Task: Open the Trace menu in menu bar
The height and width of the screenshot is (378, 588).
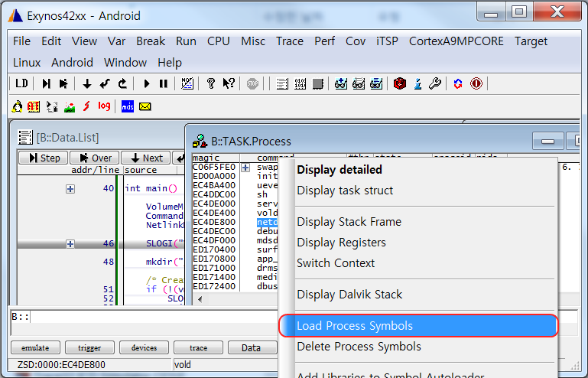Action: pyautogui.click(x=289, y=41)
